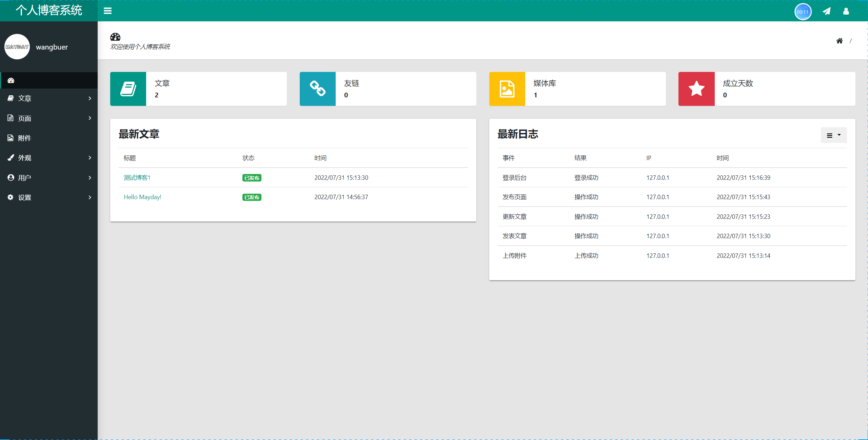868x440 pixels.
Task: Click the home breadcrumb icon
Action: (x=840, y=40)
